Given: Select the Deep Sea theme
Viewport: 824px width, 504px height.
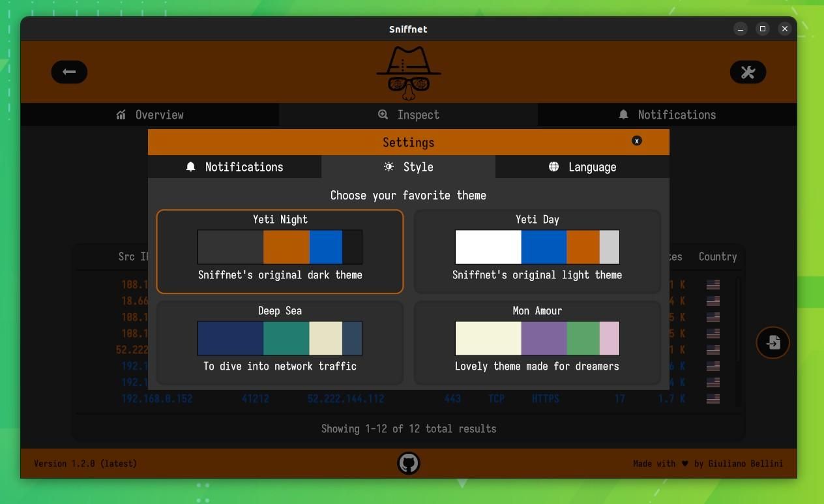Looking at the screenshot, I should (x=280, y=342).
